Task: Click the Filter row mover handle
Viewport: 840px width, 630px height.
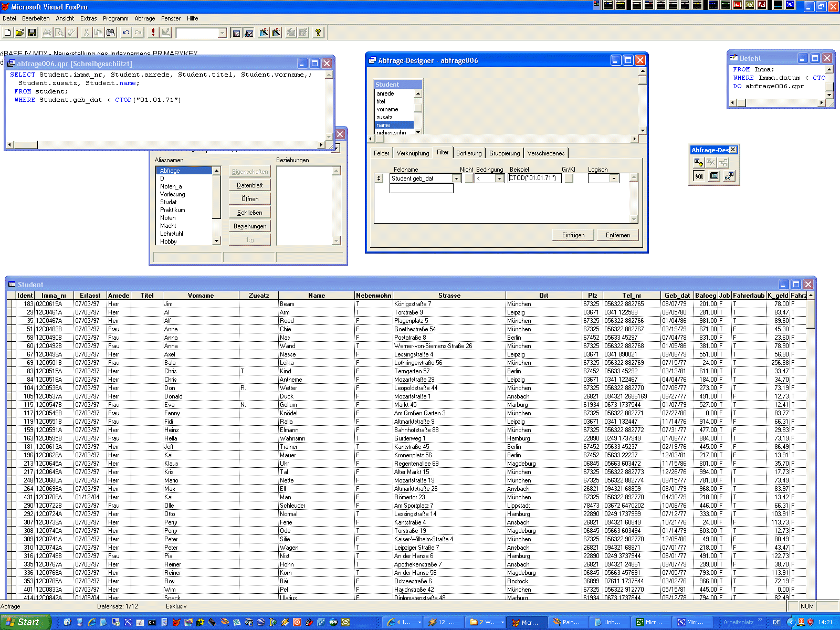Action: [x=379, y=178]
